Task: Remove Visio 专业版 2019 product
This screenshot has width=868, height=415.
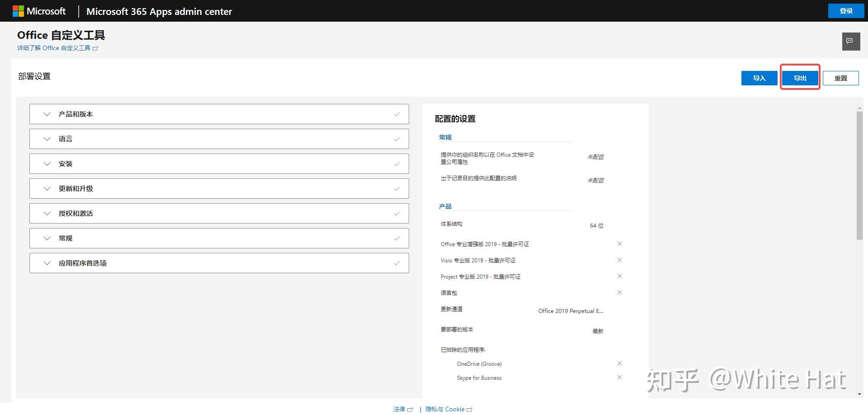Action: (x=619, y=260)
